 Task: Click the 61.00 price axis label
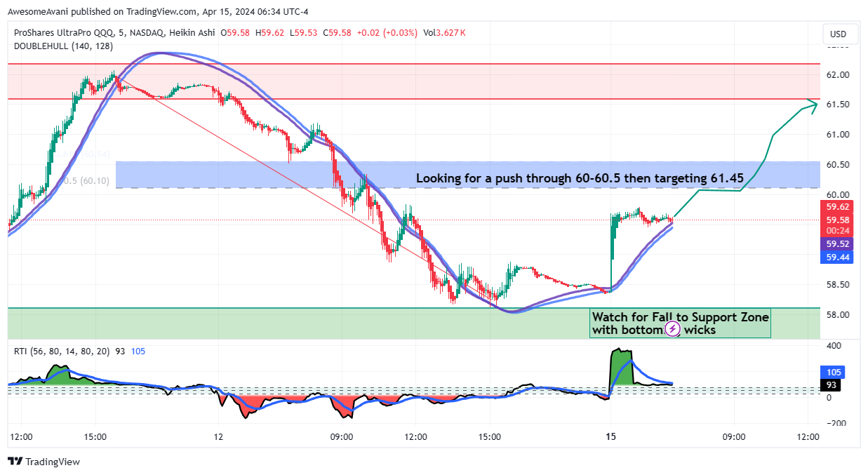[837, 135]
